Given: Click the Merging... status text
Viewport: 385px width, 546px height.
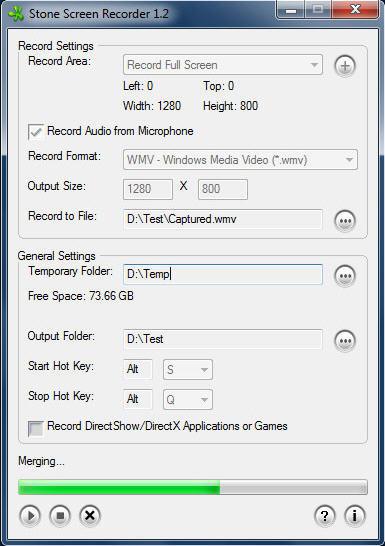Looking at the screenshot, I should (x=41, y=461).
